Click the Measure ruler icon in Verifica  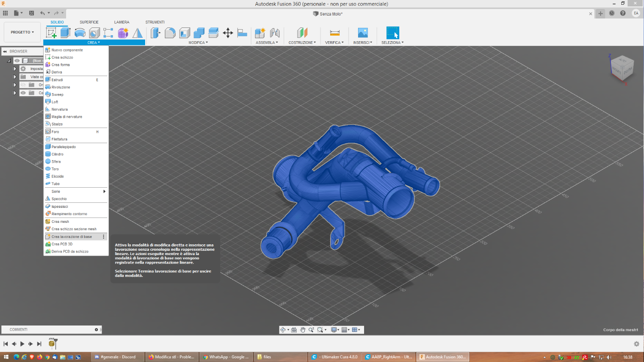point(334,33)
